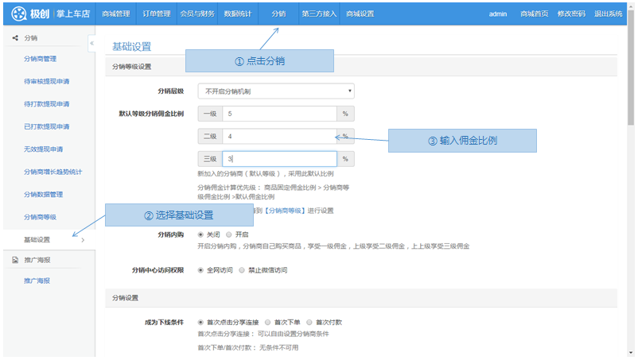Open 订单管理 in top navigation
The image size is (638, 364).
[x=157, y=14]
